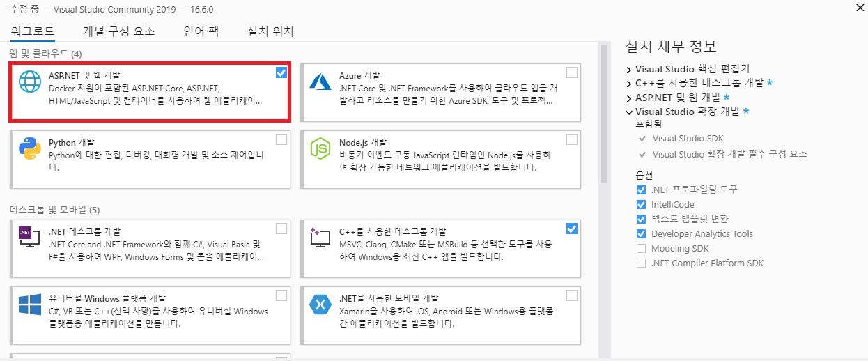Image resolution: width=868 pixels, height=361 pixels.
Task: Open the 언어 팩 tab
Action: [201, 31]
